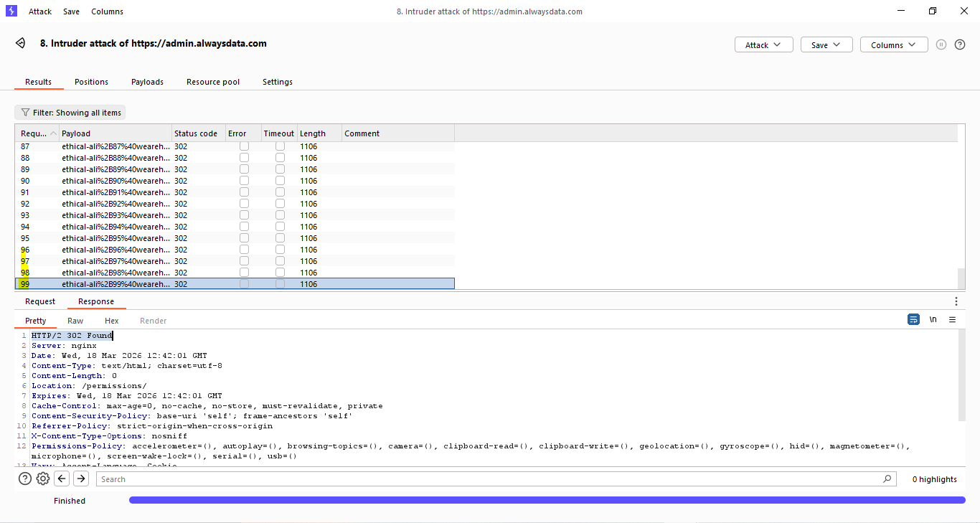980x523 pixels.
Task: Switch to the Raw response view tab
Action: 75,321
